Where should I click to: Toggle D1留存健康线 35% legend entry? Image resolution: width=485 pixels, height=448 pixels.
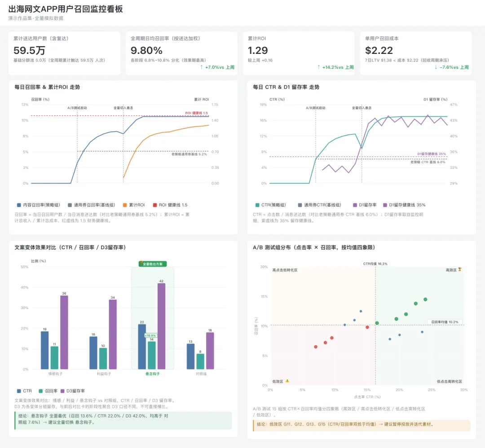(x=404, y=205)
